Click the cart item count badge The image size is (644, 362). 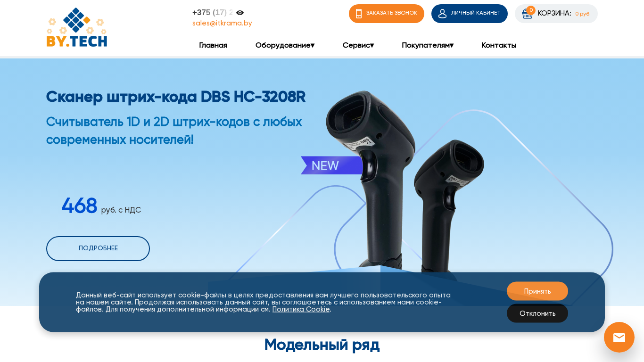coord(531,10)
